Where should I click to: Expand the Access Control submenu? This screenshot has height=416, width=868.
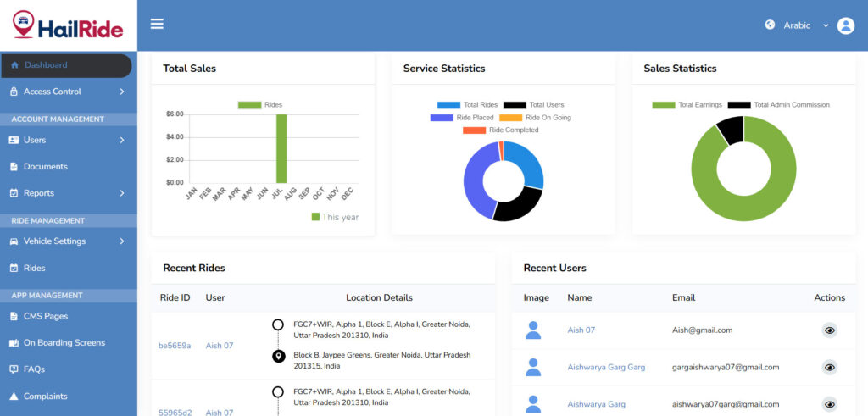[x=122, y=92]
